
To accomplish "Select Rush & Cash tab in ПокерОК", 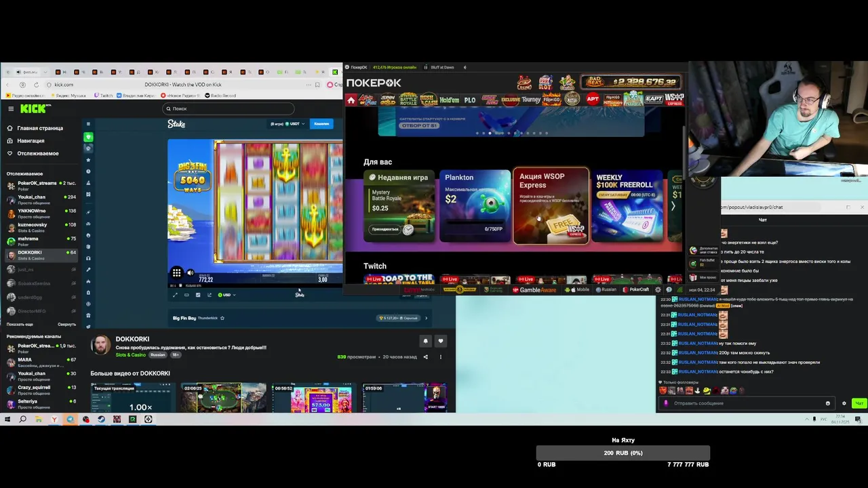I will (x=428, y=100).
